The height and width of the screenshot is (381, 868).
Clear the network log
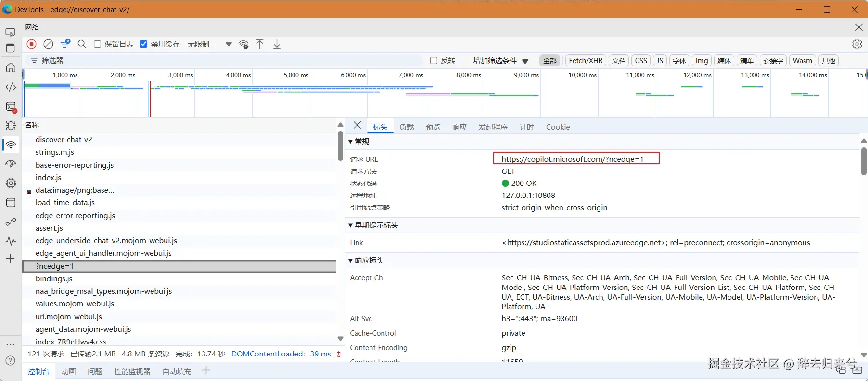tap(48, 44)
